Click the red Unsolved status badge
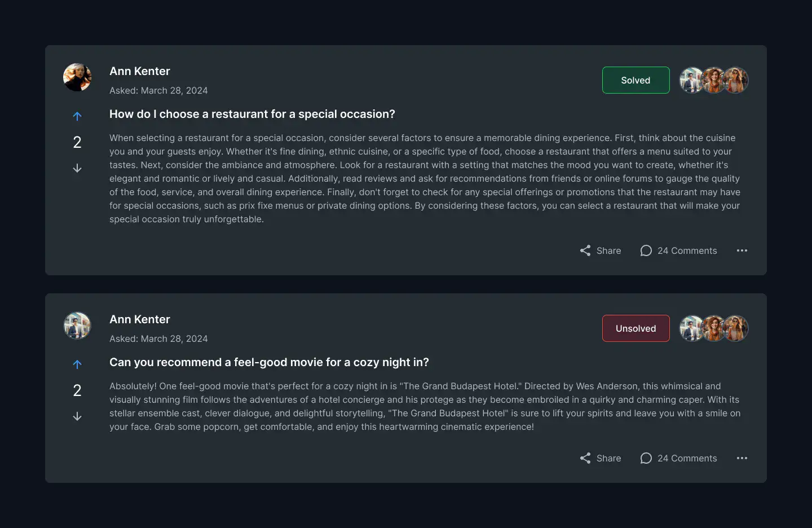812x528 pixels. click(x=636, y=328)
